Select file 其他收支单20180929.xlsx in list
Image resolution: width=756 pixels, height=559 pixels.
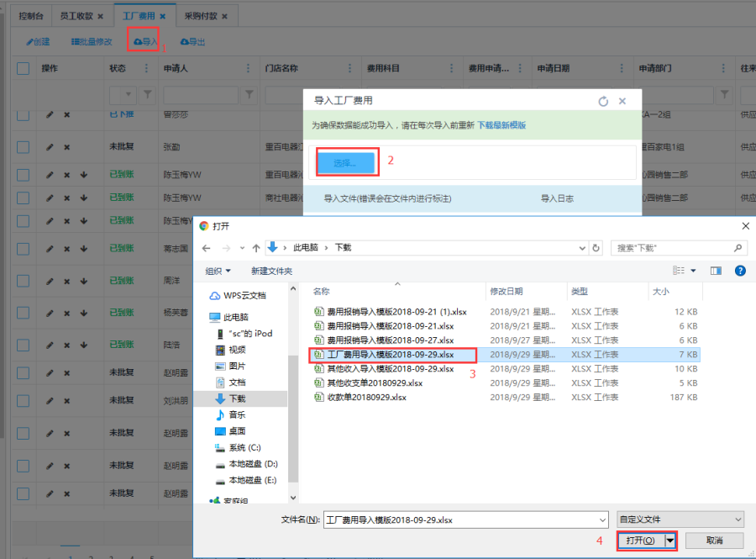375,382
